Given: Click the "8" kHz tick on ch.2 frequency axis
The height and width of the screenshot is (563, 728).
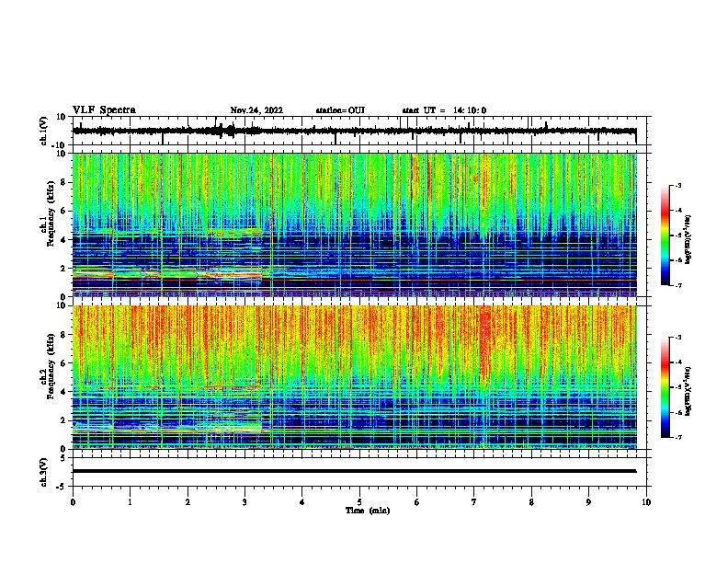Looking at the screenshot, I should point(63,335).
